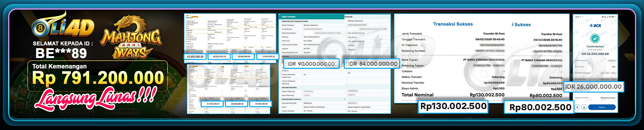Click the lower Danamon receipt logo
644x130 pixels.
[191, 67]
